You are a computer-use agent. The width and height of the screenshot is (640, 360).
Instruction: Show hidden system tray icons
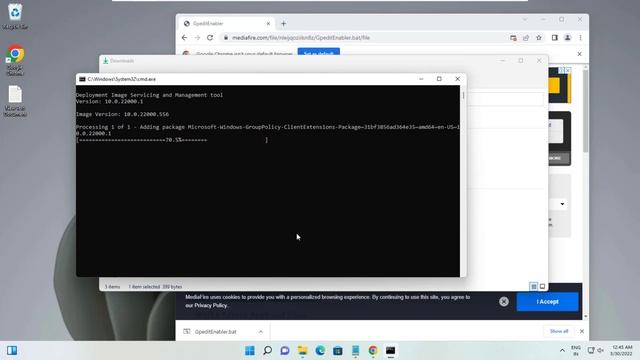pos(562,350)
